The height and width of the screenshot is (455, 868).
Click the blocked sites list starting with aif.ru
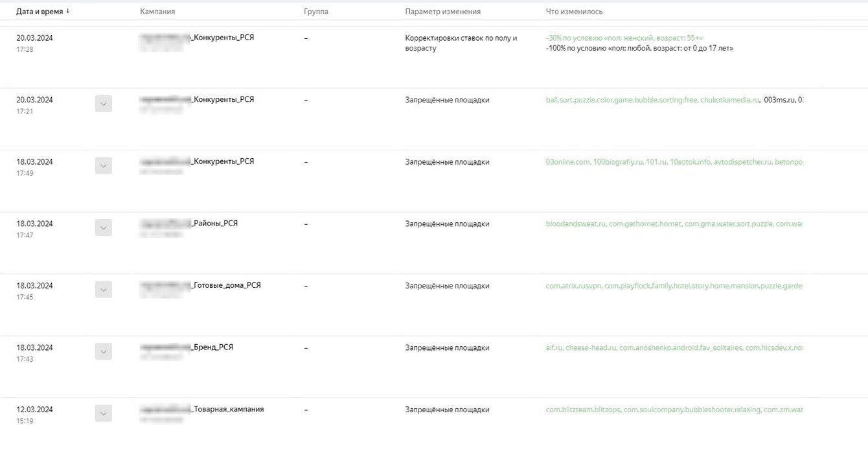tap(674, 348)
